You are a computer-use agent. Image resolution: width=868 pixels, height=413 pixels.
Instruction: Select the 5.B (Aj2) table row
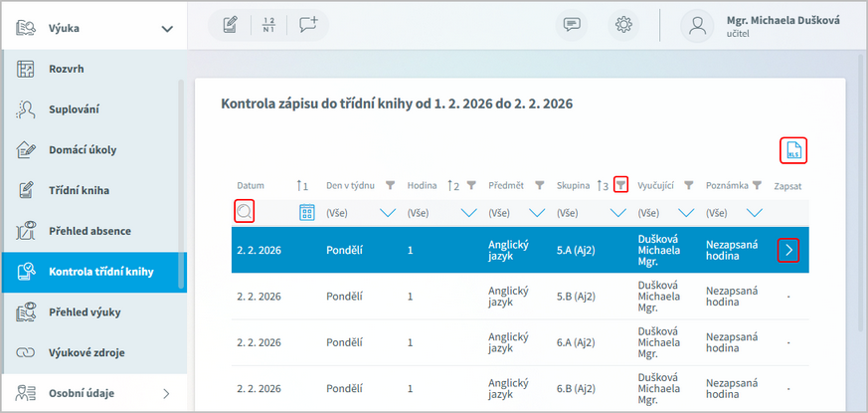pos(517,296)
